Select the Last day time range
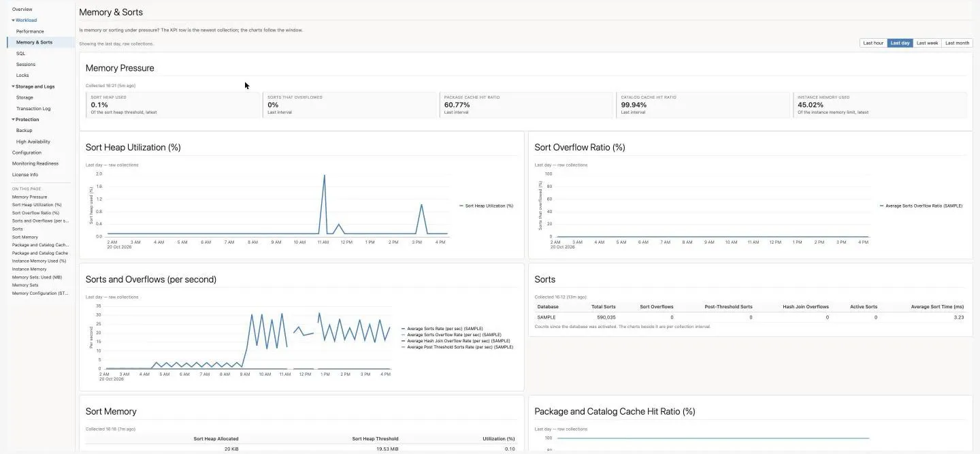980x454 pixels. (x=900, y=43)
